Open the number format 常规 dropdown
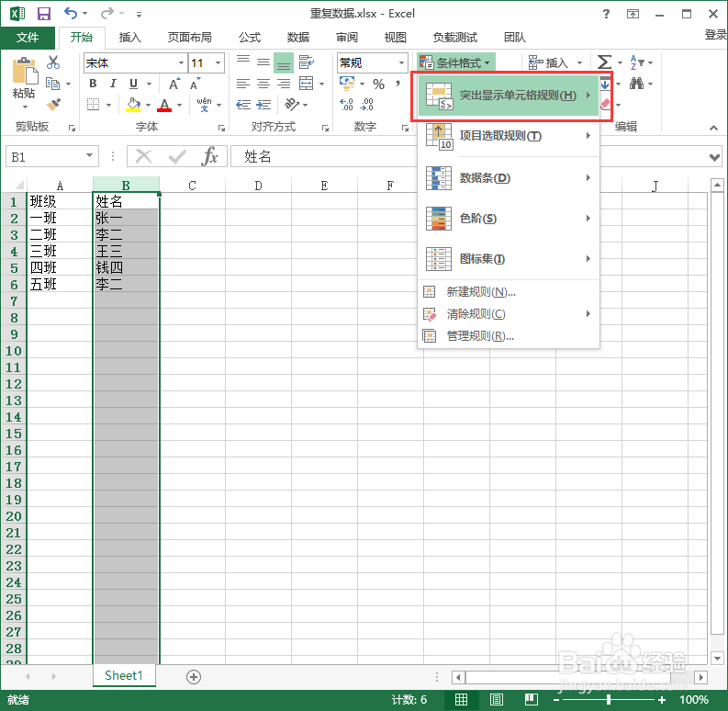This screenshot has width=728, height=711. (401, 62)
